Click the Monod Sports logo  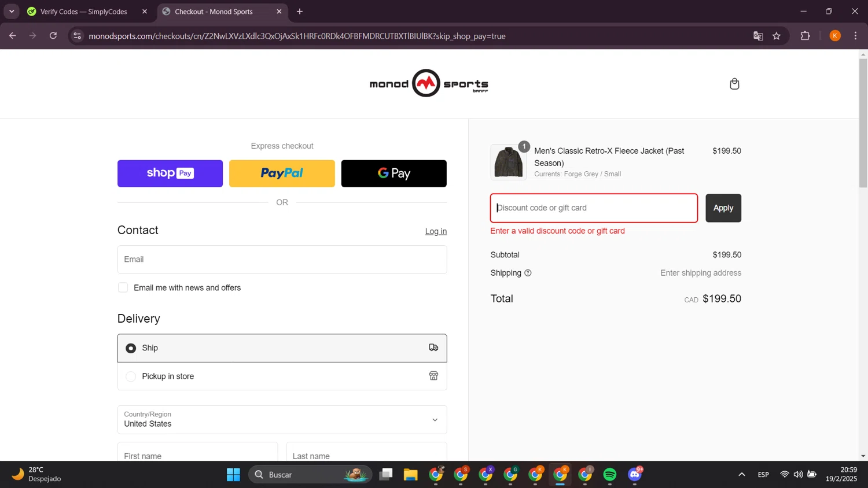pyautogui.click(x=429, y=83)
